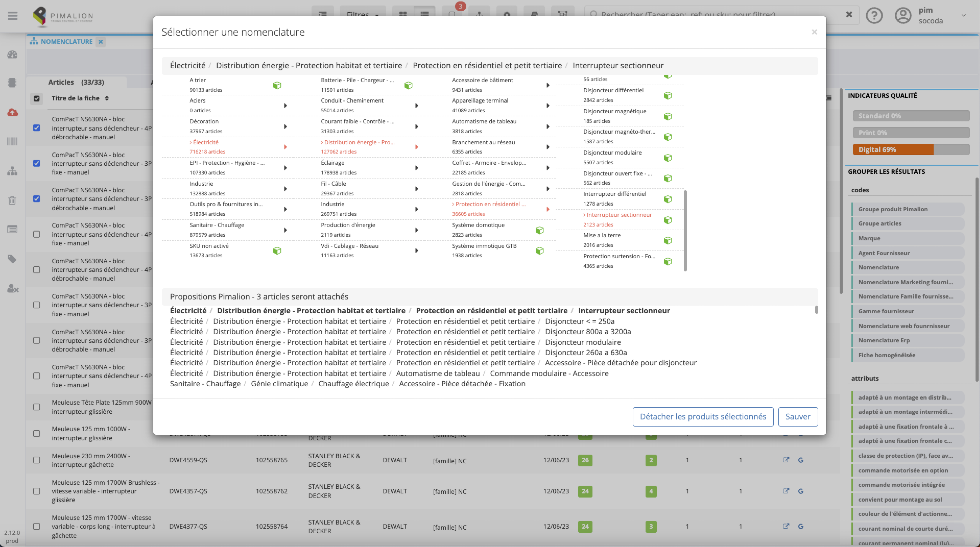Open the dashboard gauge sidebar icon
Screen dimensions: 980x547
coord(12,55)
